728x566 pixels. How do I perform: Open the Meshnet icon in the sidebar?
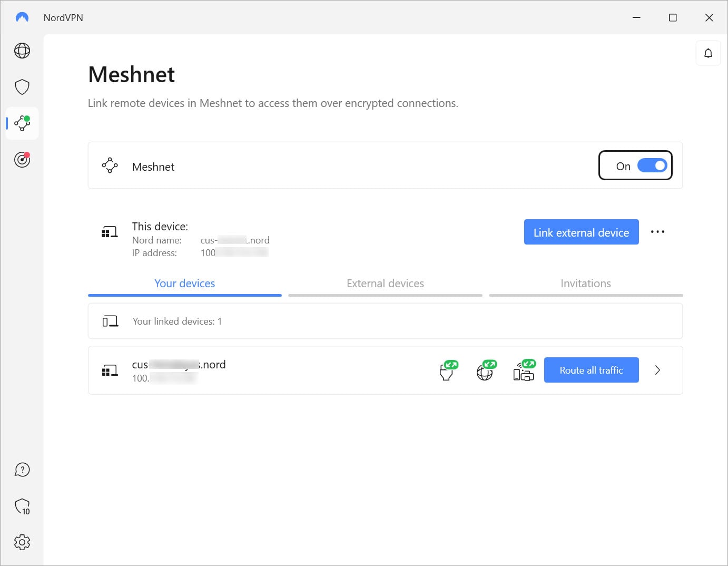(22, 123)
